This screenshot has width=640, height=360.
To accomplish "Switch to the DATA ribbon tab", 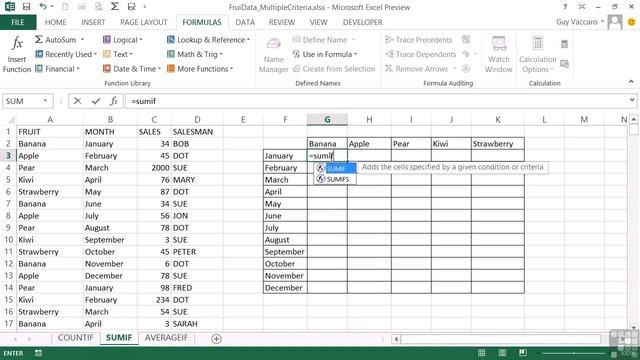I will (245, 22).
